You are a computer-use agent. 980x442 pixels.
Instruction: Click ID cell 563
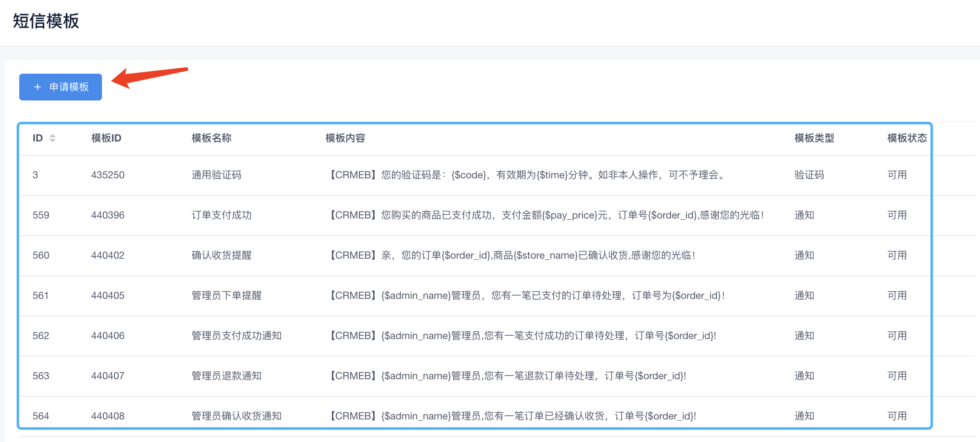(x=41, y=376)
